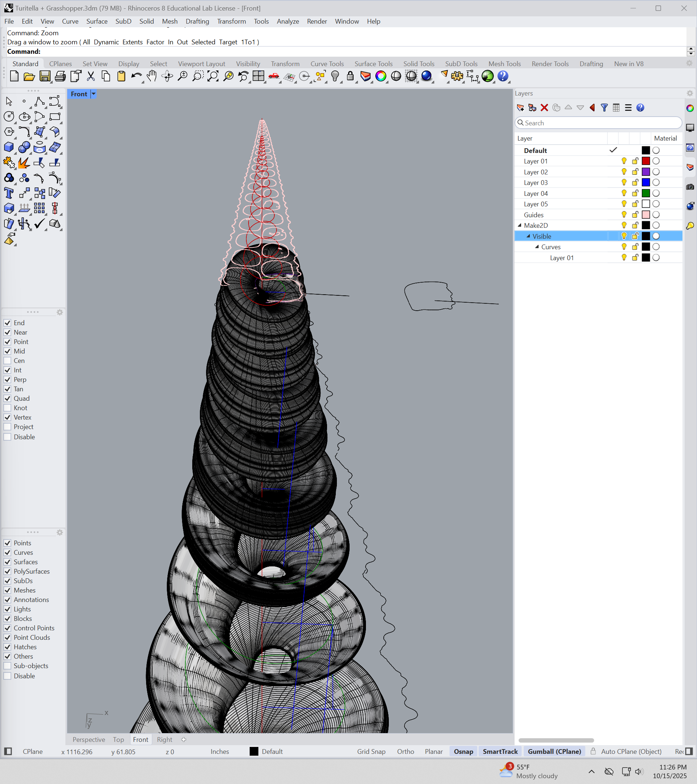Click the layer filter funnel icon
697x784 pixels.
604,108
